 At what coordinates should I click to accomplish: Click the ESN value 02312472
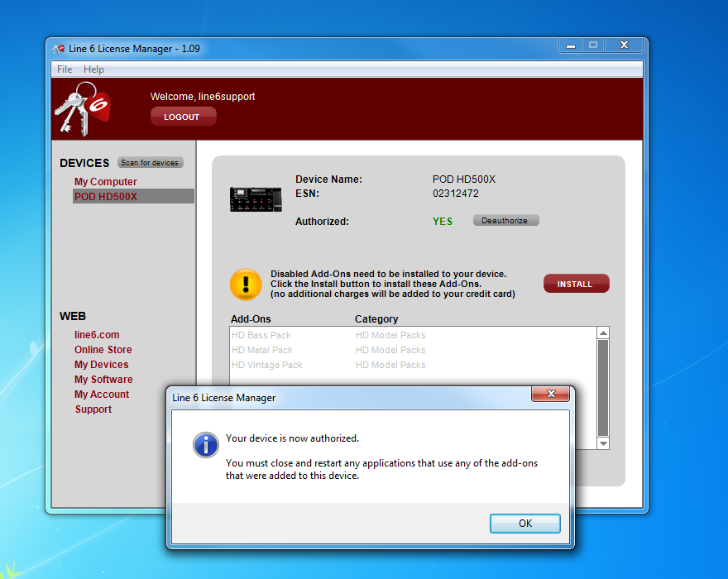pyautogui.click(x=456, y=194)
